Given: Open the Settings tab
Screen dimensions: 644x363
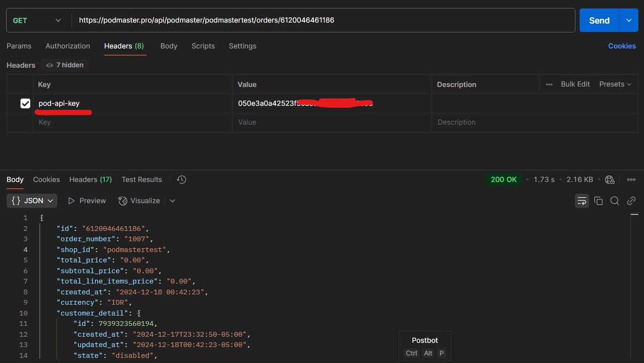Looking at the screenshot, I should [242, 46].
